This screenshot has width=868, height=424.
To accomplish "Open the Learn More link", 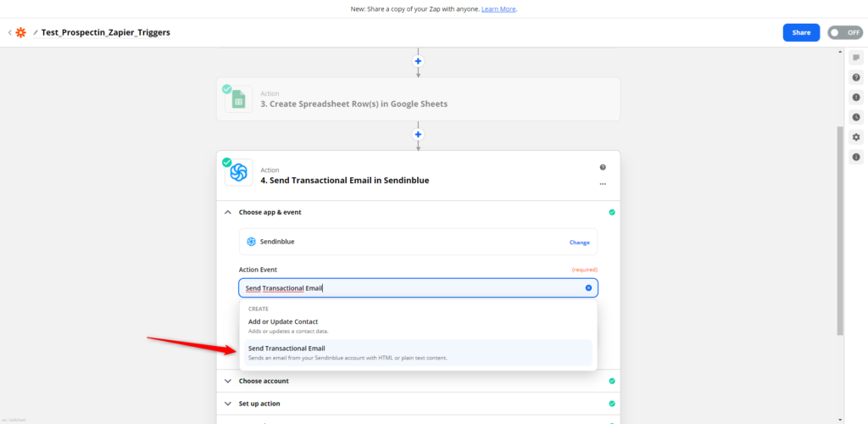I will tap(498, 9).
